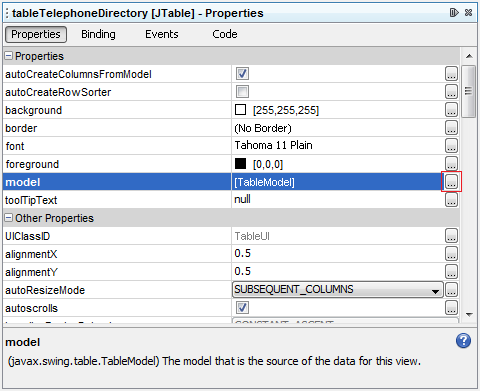Screen dimensions: 480x391
Task: Click ellipsis button for font property
Action: click(451, 146)
